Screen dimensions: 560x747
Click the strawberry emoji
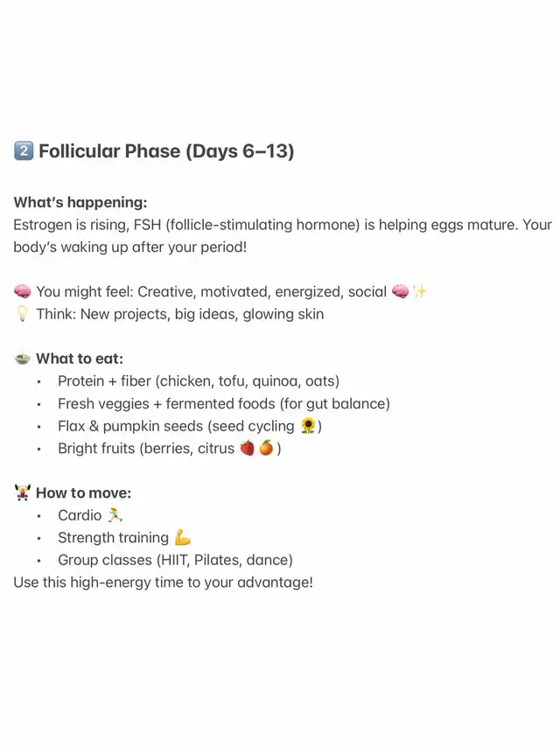[247, 448]
